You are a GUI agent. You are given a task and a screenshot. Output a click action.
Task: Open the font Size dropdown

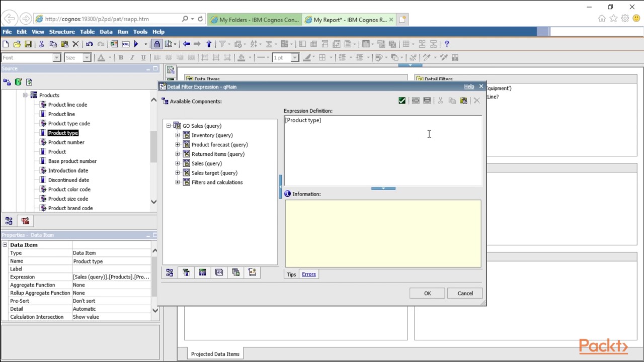(87, 58)
